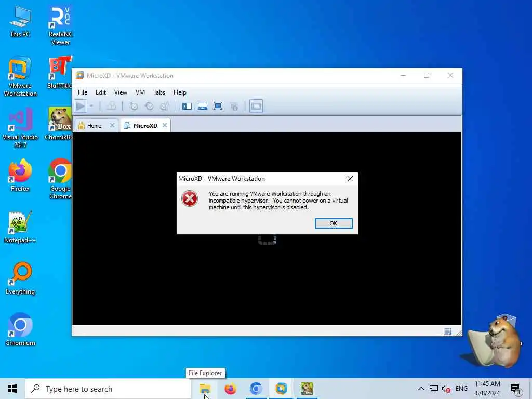The height and width of the screenshot is (399, 532).
Task: Click the Revert to Snapshot toolbar icon
Action: click(x=149, y=106)
